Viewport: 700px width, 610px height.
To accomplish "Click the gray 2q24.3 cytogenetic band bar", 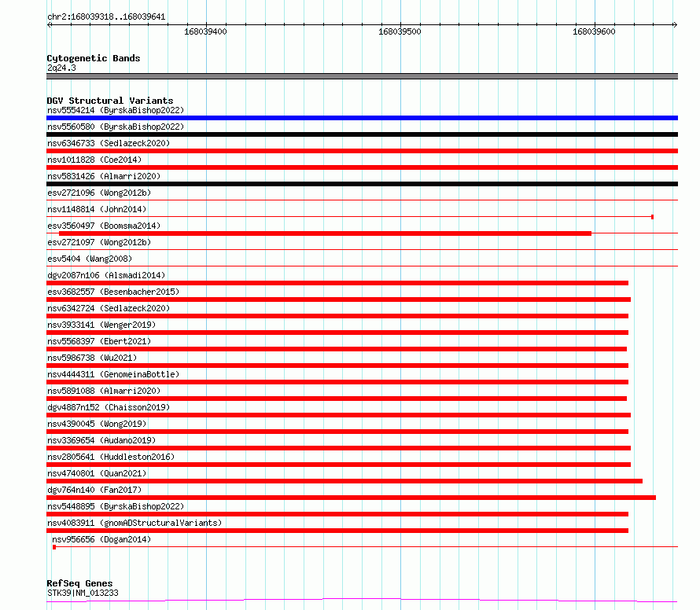I will coord(362,76).
